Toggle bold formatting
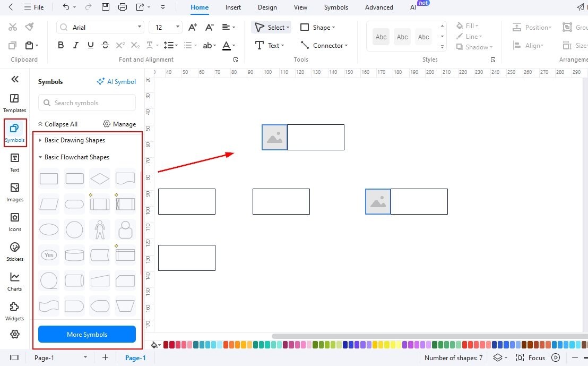Screen dimensions: 588x366 point(60,45)
